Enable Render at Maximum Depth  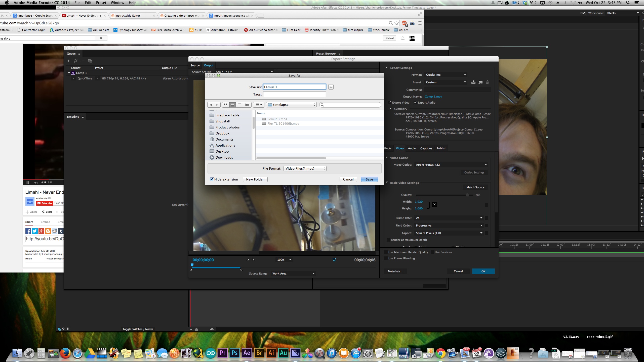tap(388, 240)
